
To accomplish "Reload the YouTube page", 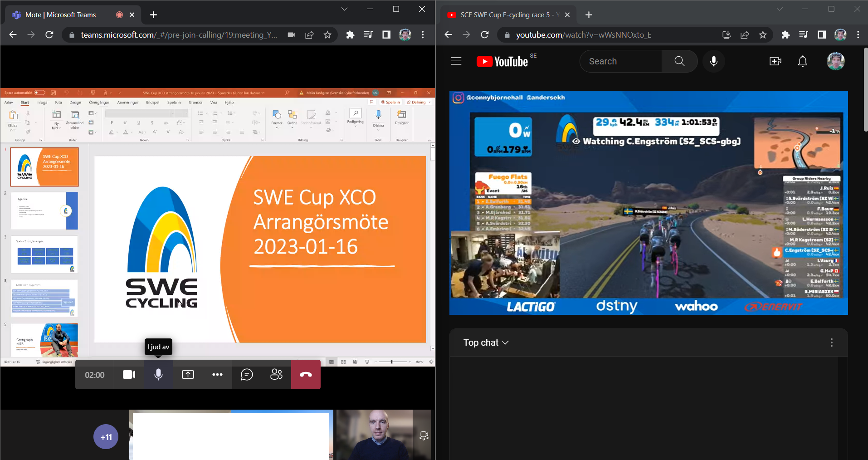I will (485, 35).
